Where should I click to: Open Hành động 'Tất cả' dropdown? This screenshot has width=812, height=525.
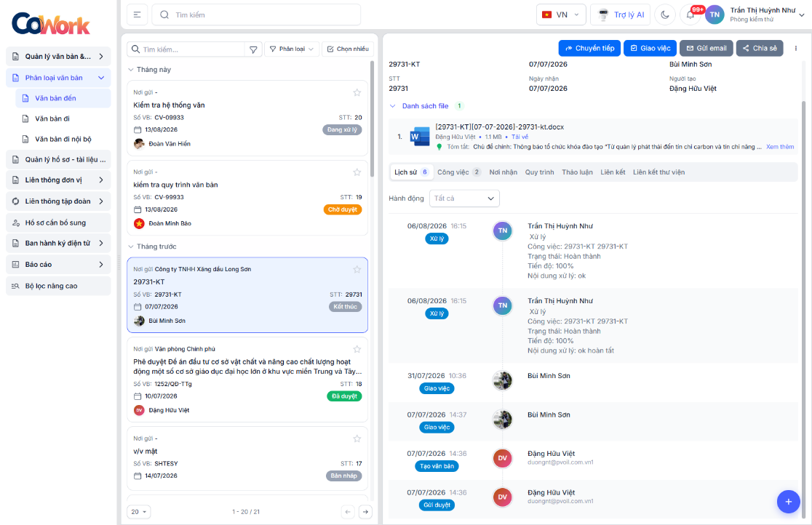tap(464, 199)
